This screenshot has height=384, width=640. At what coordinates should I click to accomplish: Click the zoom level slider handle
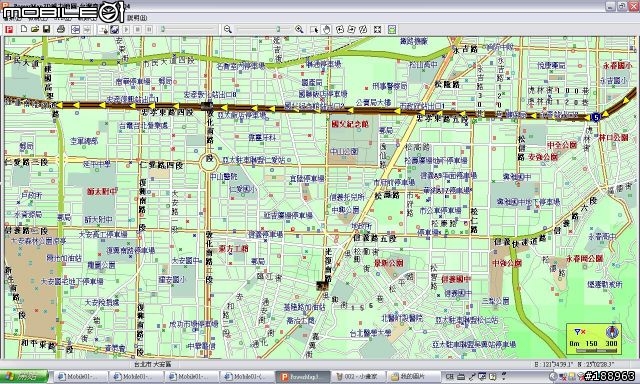[x=278, y=29]
